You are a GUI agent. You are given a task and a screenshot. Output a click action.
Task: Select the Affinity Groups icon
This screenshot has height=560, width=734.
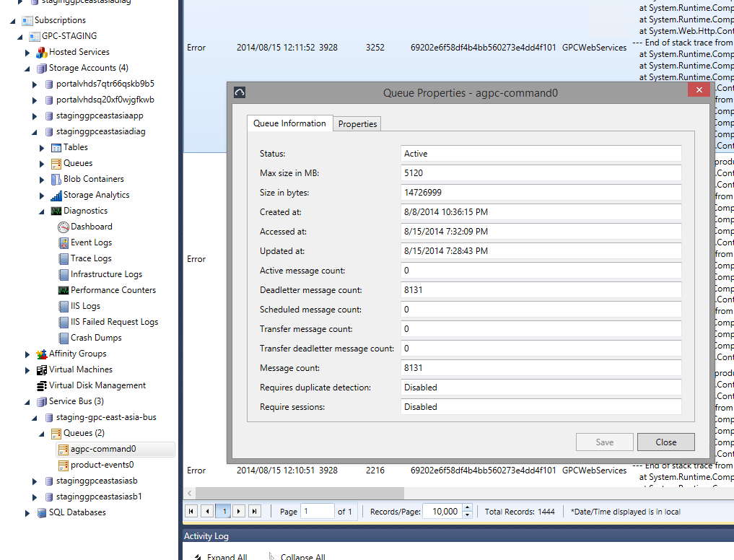tap(42, 354)
